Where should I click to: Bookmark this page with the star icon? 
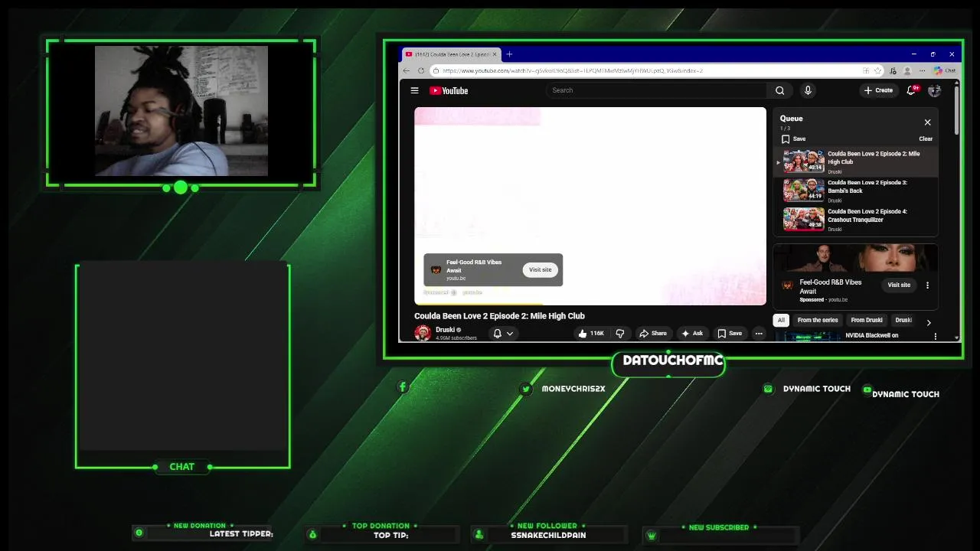click(x=877, y=70)
